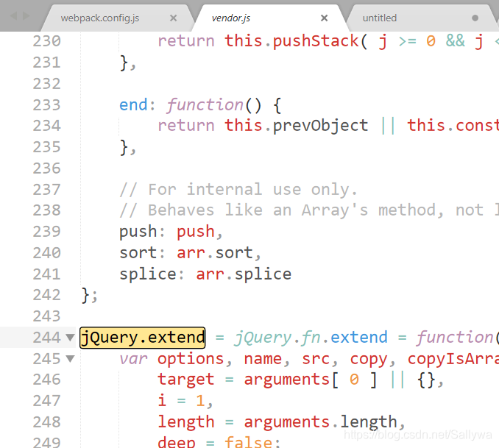Click 'i = 1' on line 247

181,401
